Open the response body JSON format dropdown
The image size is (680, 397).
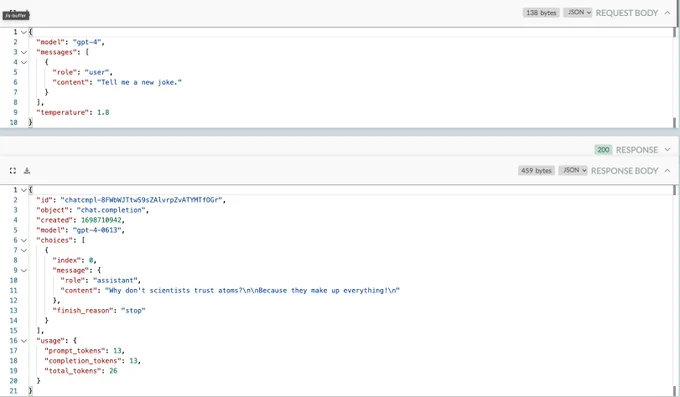click(573, 171)
